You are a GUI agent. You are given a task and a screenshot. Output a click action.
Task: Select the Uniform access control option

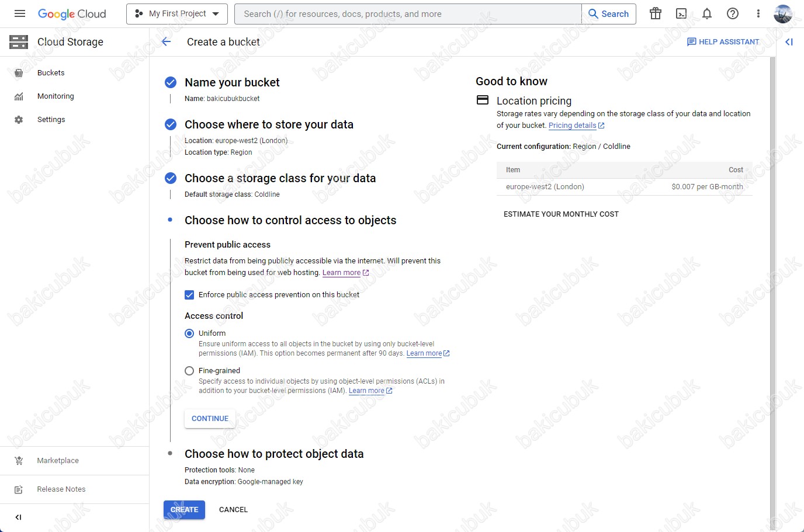pyautogui.click(x=189, y=333)
